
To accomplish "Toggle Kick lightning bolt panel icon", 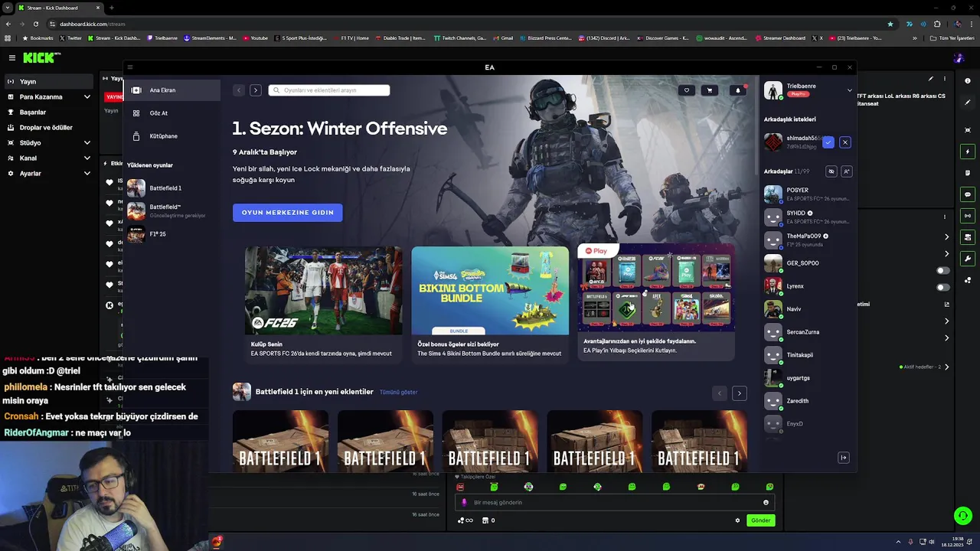I will click(968, 152).
